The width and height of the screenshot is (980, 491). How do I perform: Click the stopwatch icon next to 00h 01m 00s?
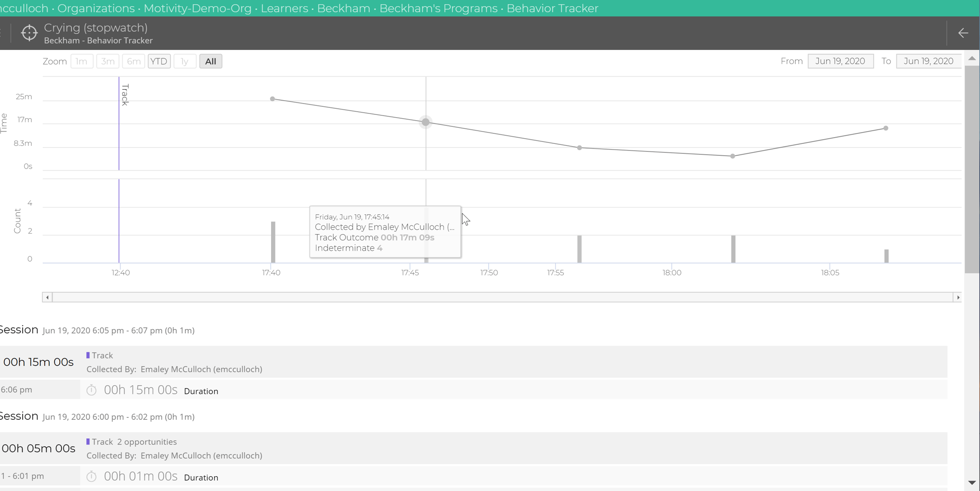pyautogui.click(x=92, y=476)
